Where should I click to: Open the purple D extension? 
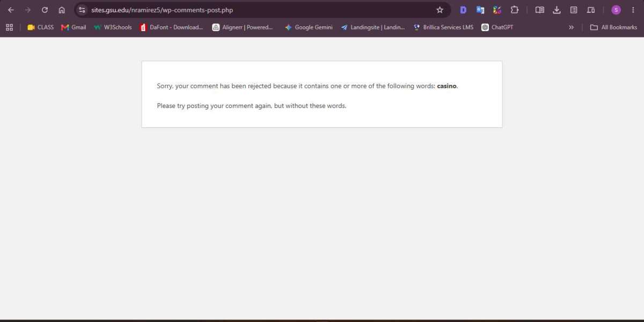(x=463, y=10)
